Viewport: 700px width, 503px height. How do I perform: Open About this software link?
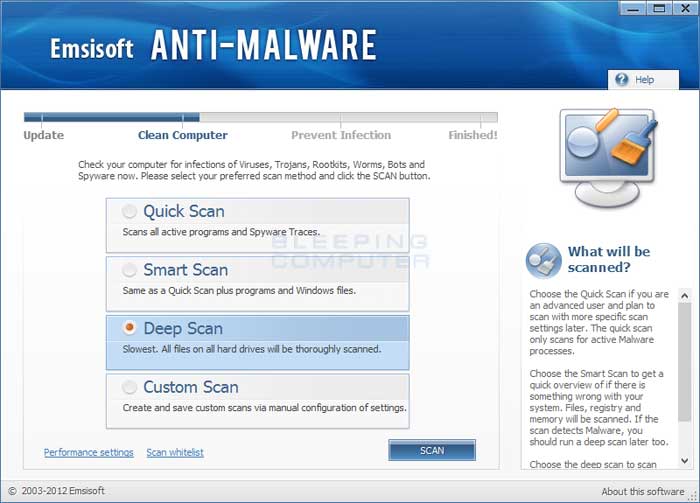tap(642, 491)
